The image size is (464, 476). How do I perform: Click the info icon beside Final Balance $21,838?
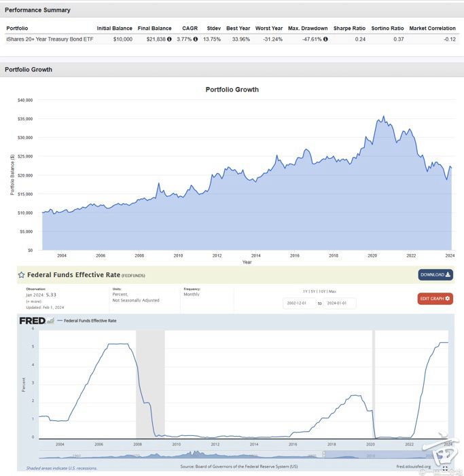point(169,39)
